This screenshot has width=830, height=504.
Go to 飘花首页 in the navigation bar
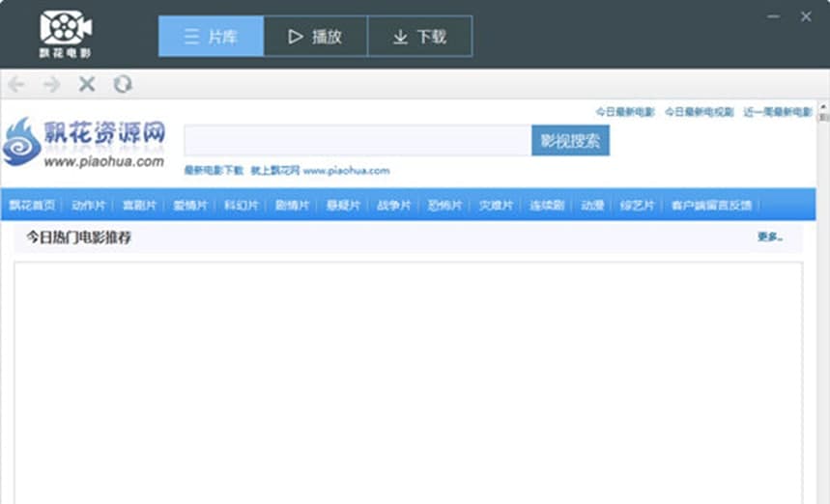(32, 206)
